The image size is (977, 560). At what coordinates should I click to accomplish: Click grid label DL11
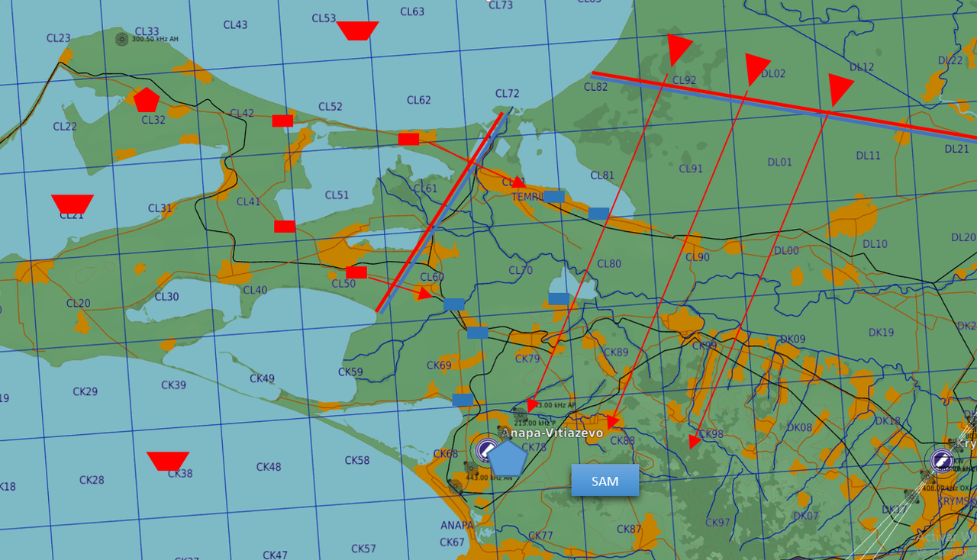[x=869, y=155]
